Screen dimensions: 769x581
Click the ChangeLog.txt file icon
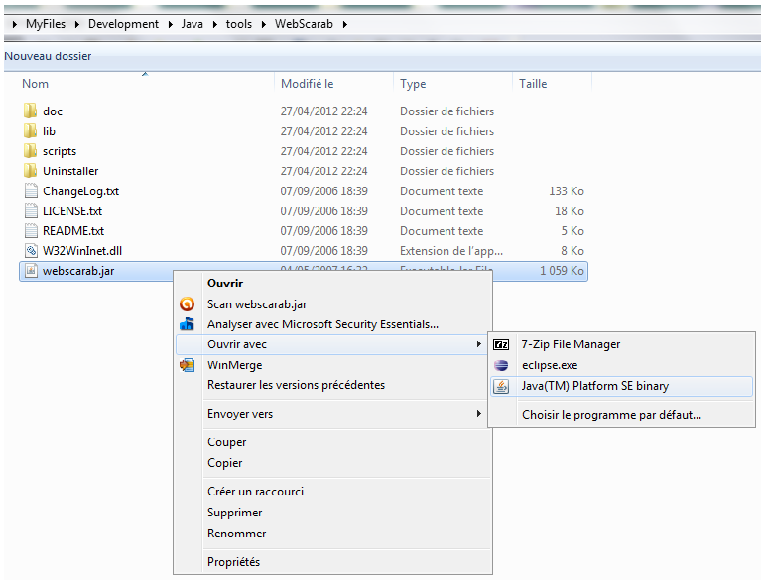tap(31, 191)
